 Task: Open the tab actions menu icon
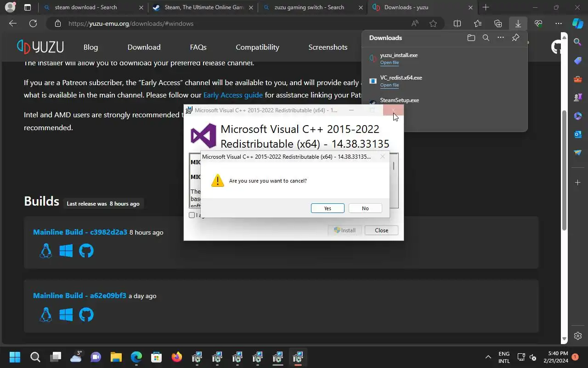click(28, 7)
